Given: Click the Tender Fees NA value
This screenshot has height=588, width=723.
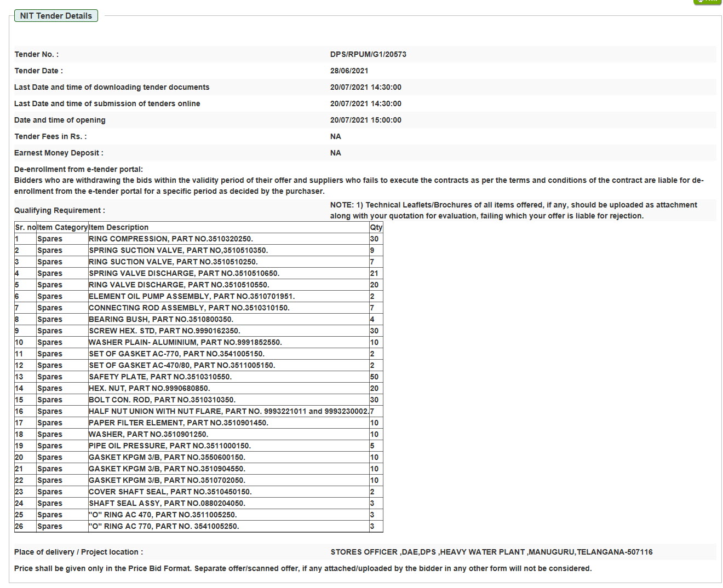Looking at the screenshot, I should [x=335, y=136].
